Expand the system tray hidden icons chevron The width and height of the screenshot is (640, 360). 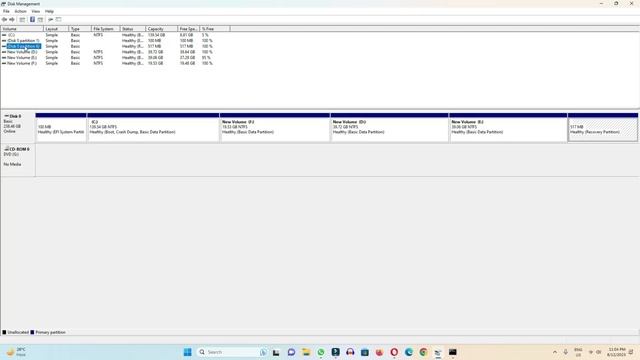(x=555, y=352)
